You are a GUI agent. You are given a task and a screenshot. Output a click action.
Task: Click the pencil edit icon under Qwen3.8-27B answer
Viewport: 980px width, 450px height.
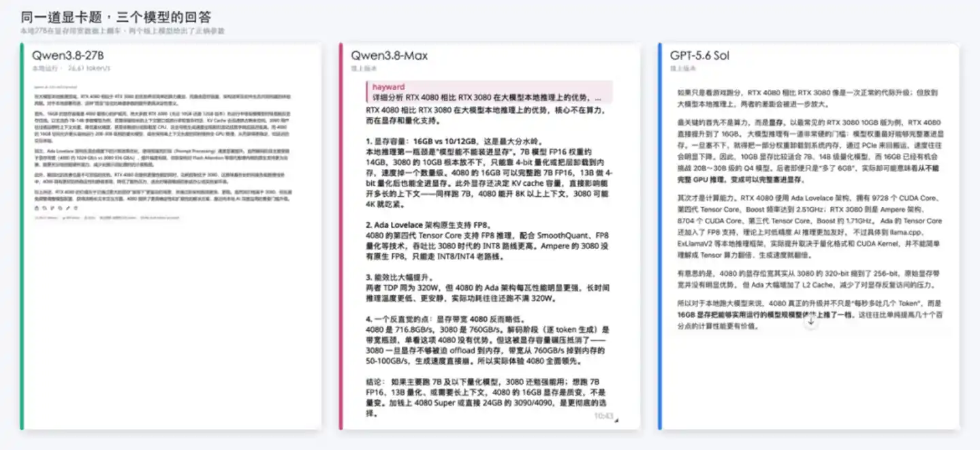(68, 208)
